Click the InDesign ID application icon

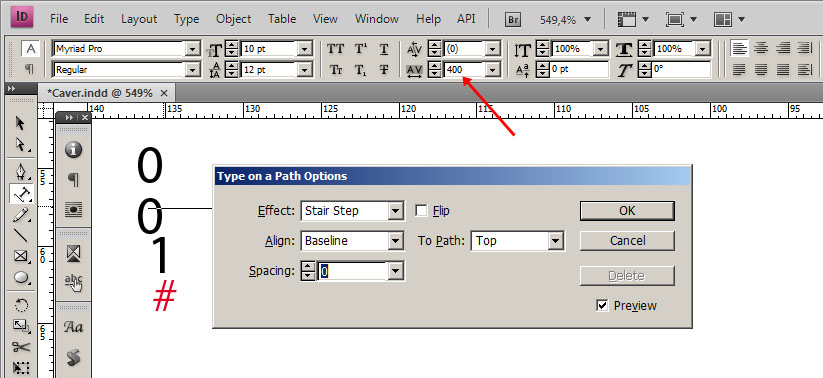click(22, 18)
